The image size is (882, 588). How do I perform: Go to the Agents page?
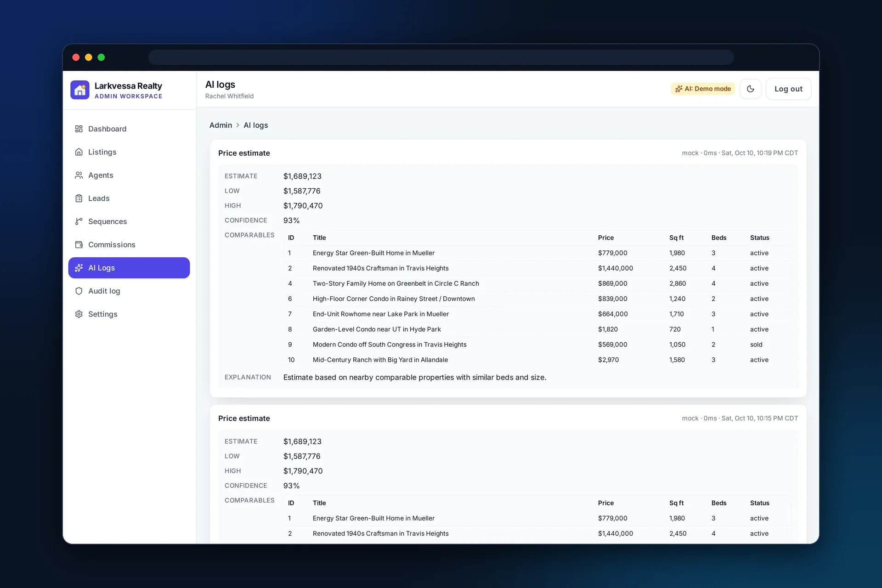(x=129, y=175)
